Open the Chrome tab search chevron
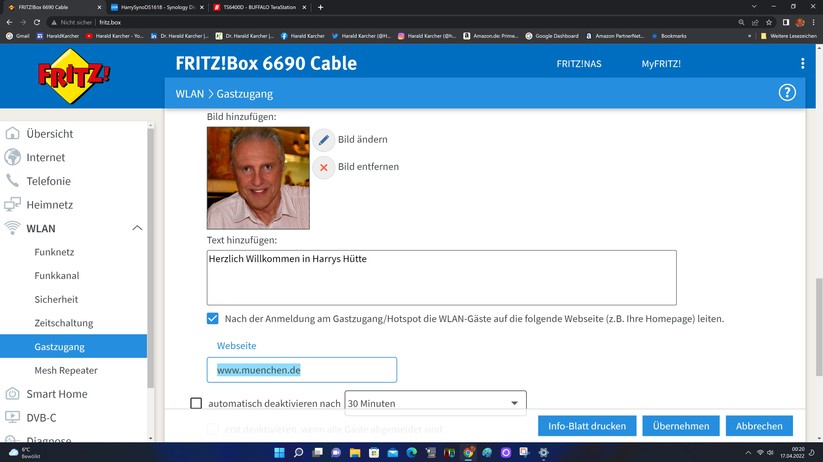This screenshot has height=462, width=823. (754, 7)
